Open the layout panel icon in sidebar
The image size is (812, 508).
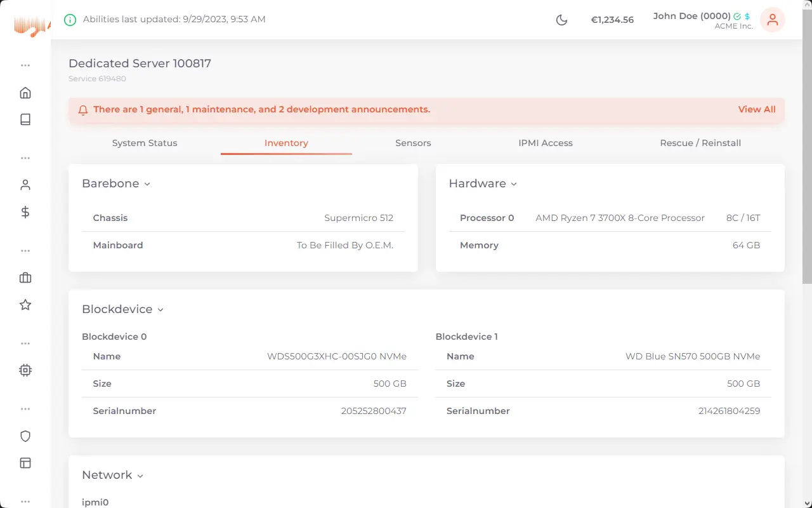pyautogui.click(x=25, y=463)
